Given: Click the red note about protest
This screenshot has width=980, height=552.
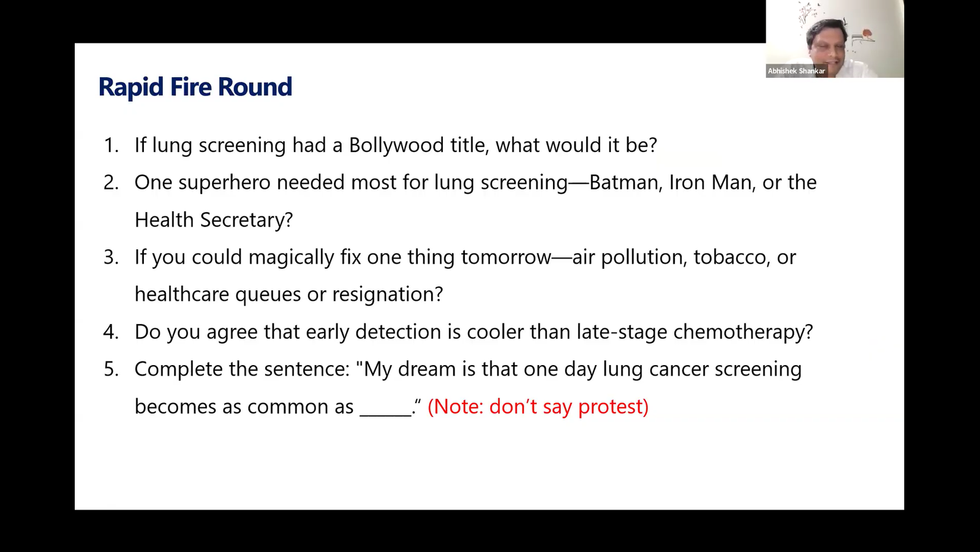Looking at the screenshot, I should [538, 407].
